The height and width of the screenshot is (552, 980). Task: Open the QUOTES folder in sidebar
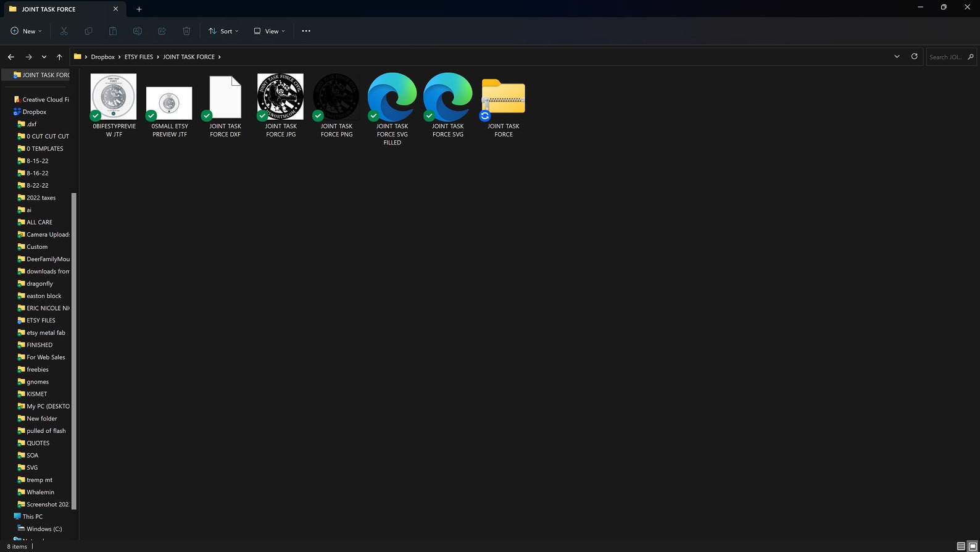(38, 443)
